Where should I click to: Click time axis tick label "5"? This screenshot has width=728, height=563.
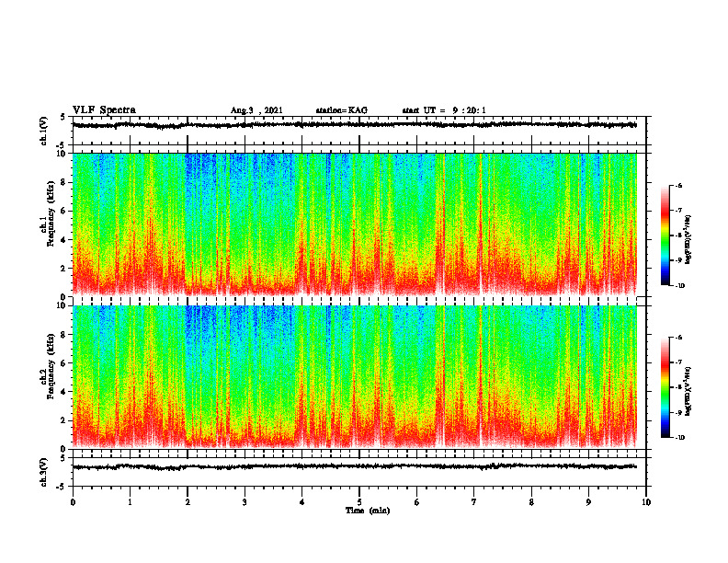coord(359,502)
